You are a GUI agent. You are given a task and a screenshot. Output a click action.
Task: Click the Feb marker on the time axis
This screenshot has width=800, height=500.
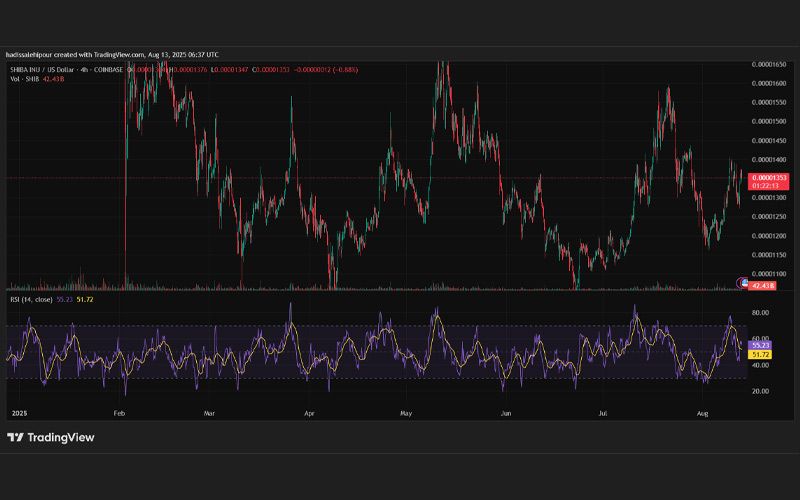pyautogui.click(x=119, y=413)
